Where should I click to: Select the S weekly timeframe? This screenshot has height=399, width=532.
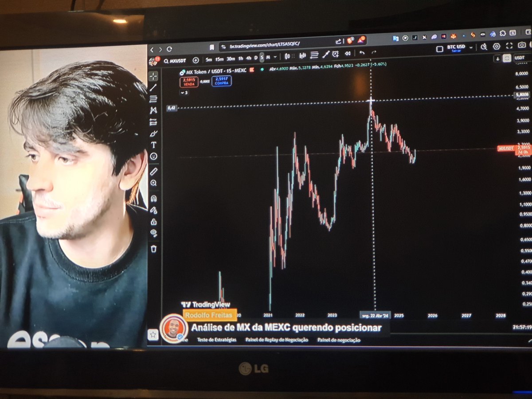(x=262, y=58)
